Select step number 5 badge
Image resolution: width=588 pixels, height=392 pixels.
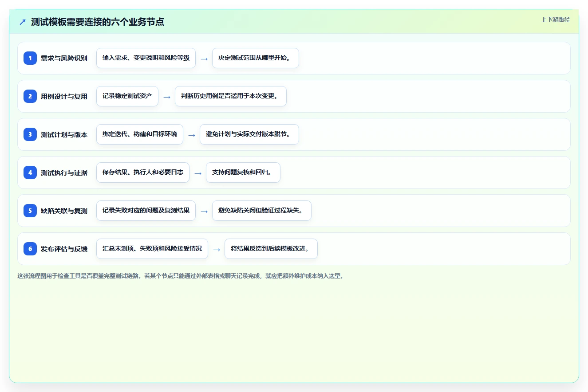30,211
